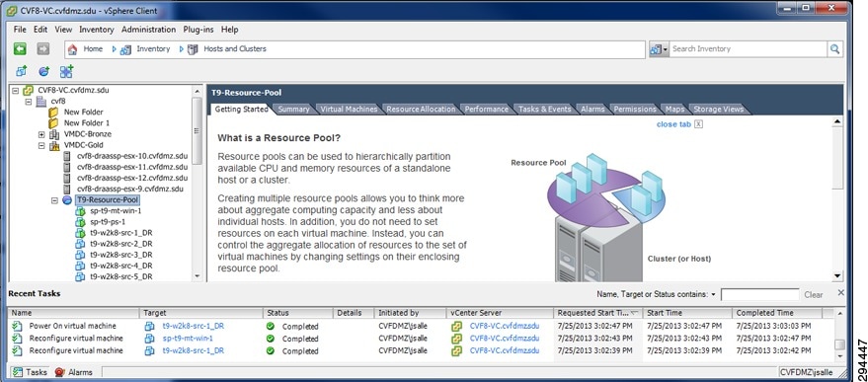Click the New Folder 1 folder icon
This screenshot has width=868, height=382.
coord(53,123)
